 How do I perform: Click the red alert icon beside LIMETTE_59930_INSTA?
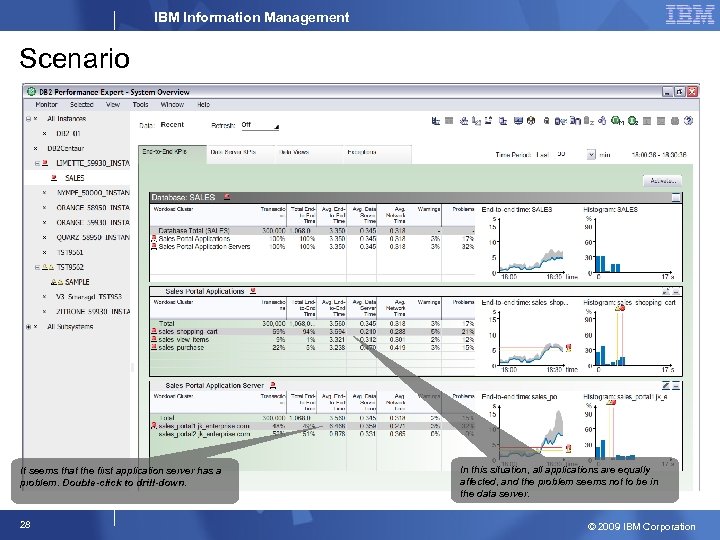45,163
